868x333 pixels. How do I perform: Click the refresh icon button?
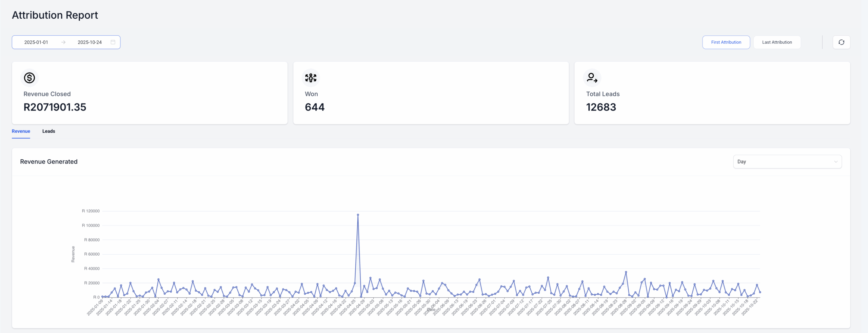point(841,42)
